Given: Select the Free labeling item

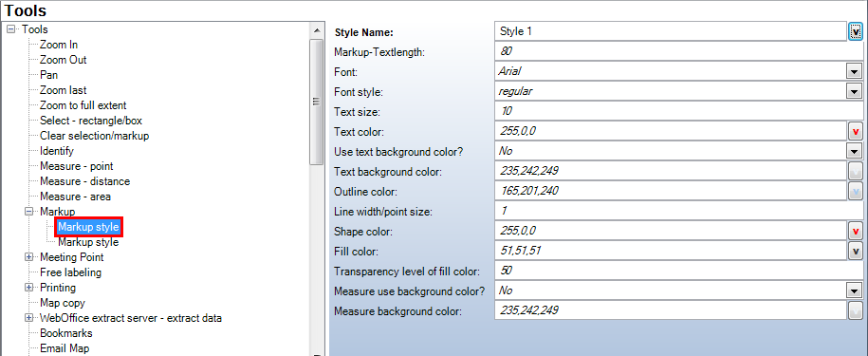Looking at the screenshot, I should coord(71,272).
